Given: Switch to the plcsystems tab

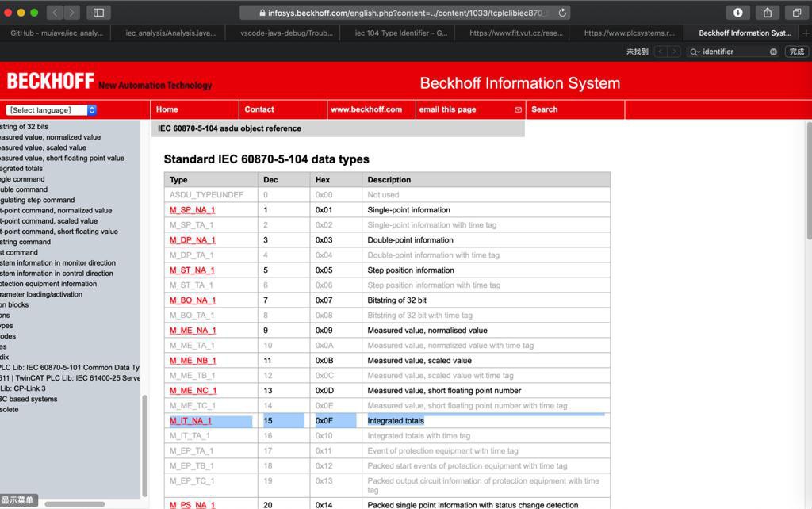Looking at the screenshot, I should point(629,33).
